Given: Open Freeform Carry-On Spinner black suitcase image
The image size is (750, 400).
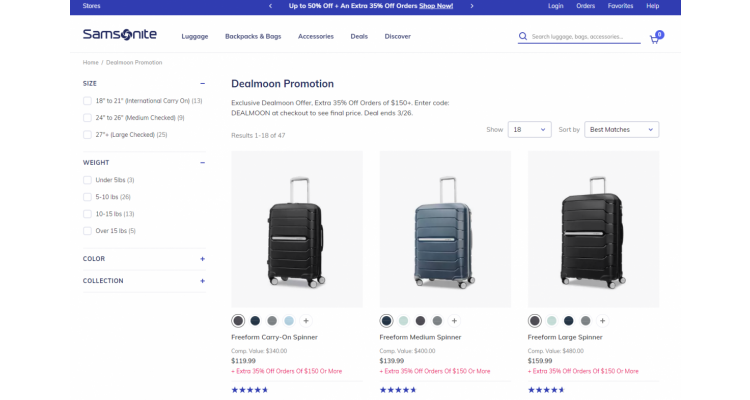Looking at the screenshot, I should pyautogui.click(x=297, y=229).
